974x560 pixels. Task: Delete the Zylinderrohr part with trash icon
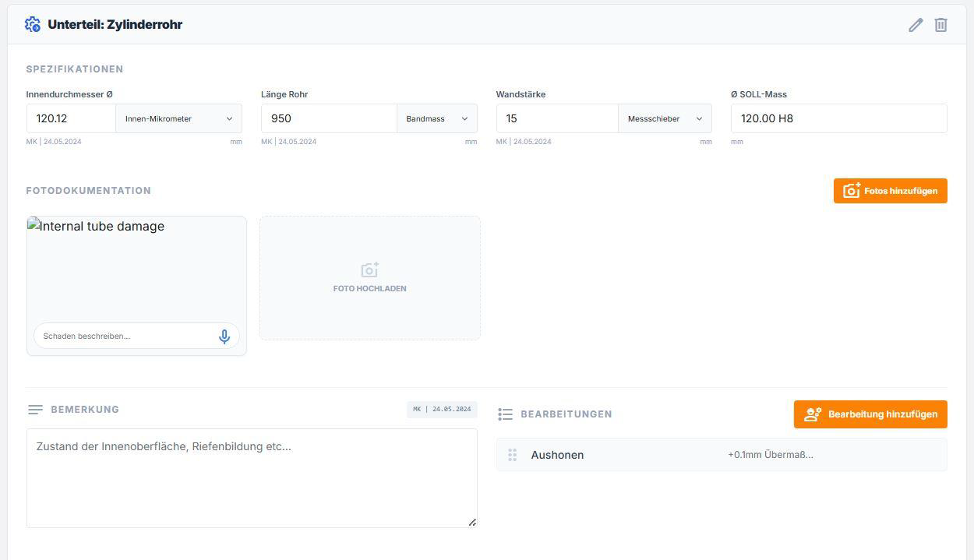pyautogui.click(x=940, y=25)
